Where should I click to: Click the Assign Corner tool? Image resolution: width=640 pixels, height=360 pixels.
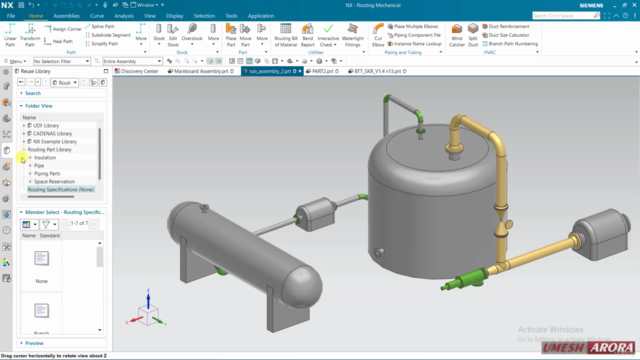pyautogui.click(x=63, y=29)
